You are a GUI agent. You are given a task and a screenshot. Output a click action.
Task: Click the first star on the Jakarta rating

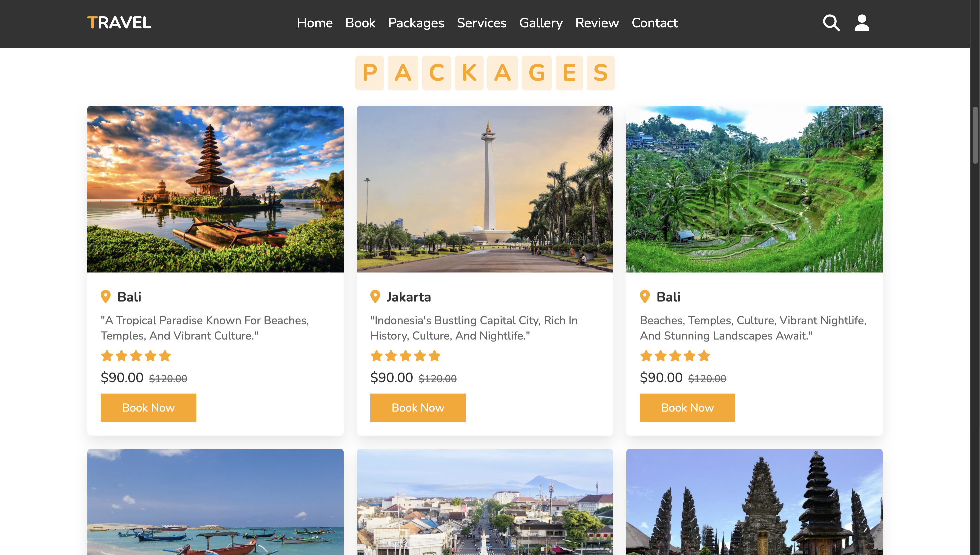(x=376, y=356)
